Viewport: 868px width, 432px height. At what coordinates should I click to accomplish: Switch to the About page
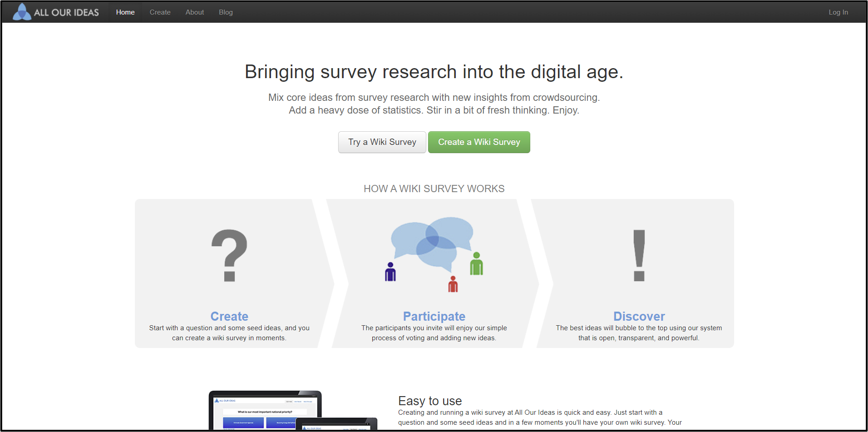tap(194, 12)
